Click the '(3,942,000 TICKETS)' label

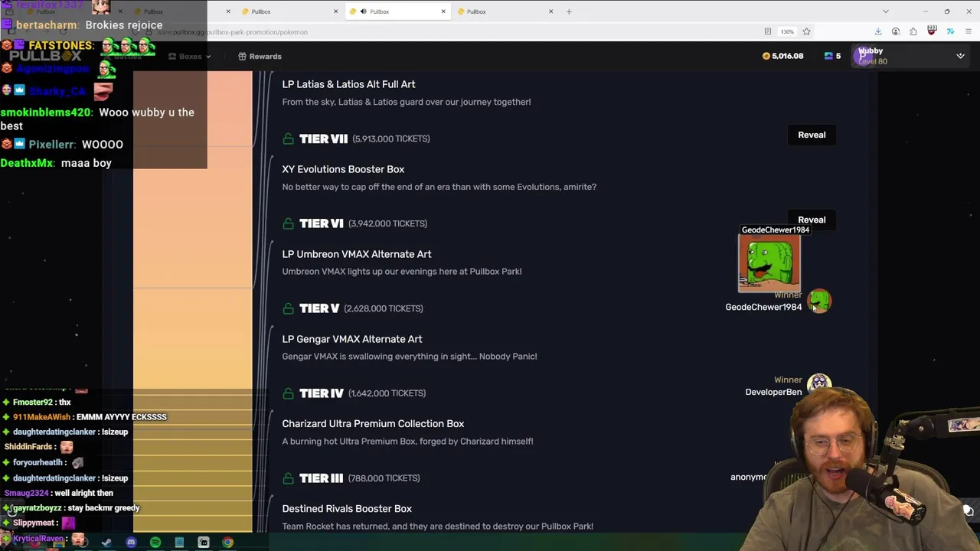pyautogui.click(x=387, y=223)
